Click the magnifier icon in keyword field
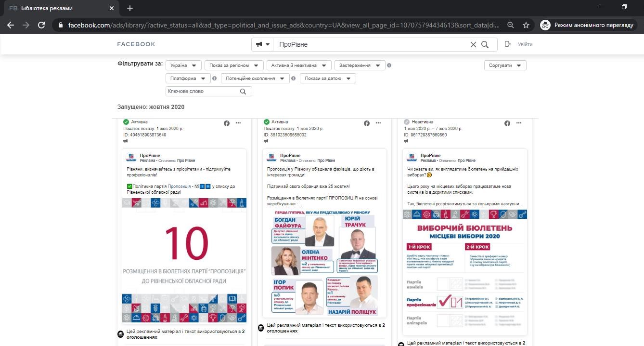644x346 pixels. pos(243,91)
